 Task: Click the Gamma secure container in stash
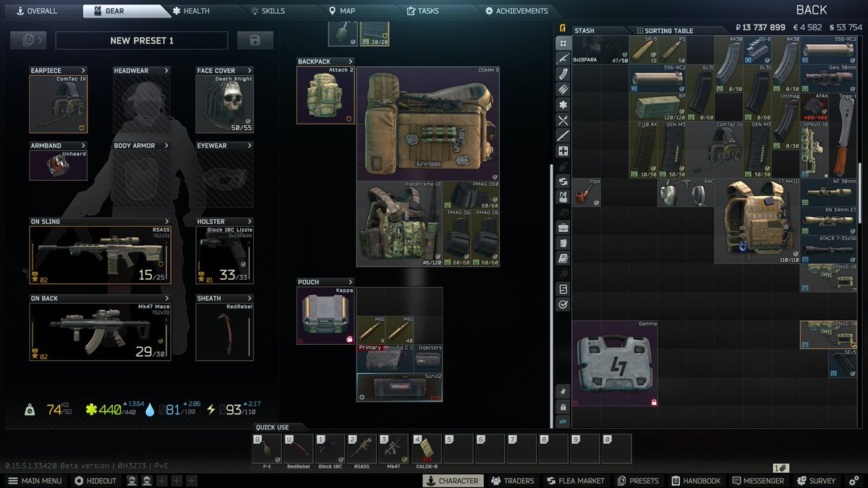click(616, 364)
